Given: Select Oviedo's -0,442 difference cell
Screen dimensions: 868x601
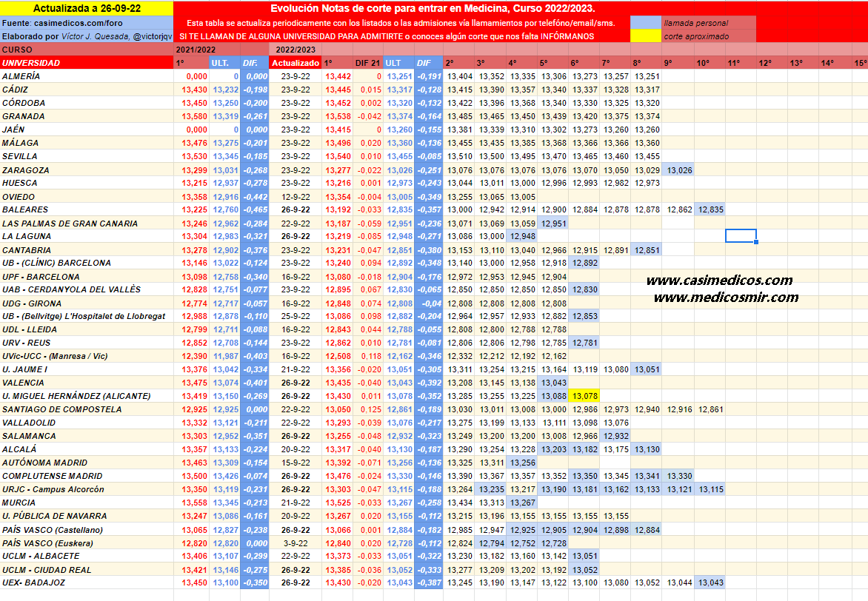Looking at the screenshot, I should (256, 196).
